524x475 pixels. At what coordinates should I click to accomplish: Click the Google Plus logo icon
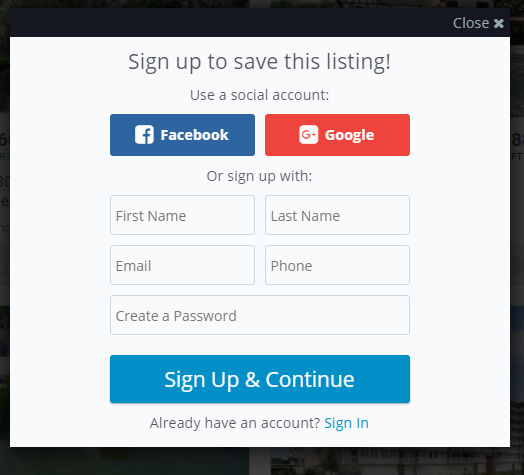tap(308, 135)
